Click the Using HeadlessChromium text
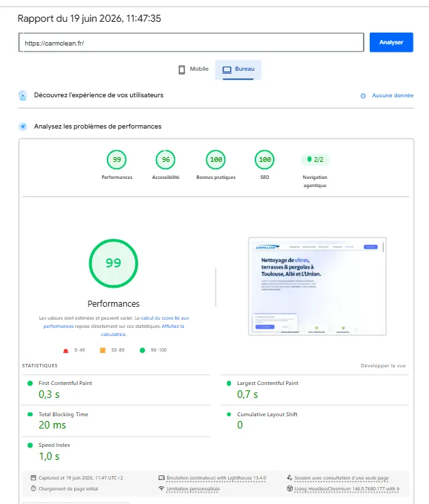This screenshot has width=429, height=504. [x=347, y=489]
